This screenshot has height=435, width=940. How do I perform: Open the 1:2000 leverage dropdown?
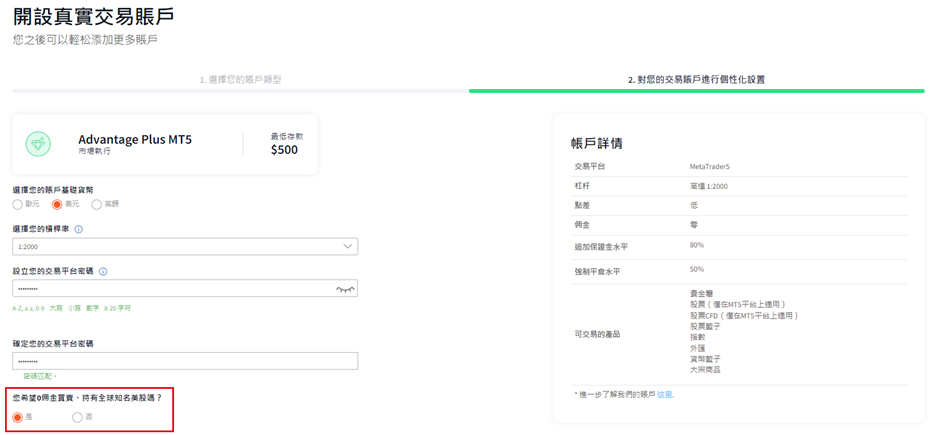point(185,246)
